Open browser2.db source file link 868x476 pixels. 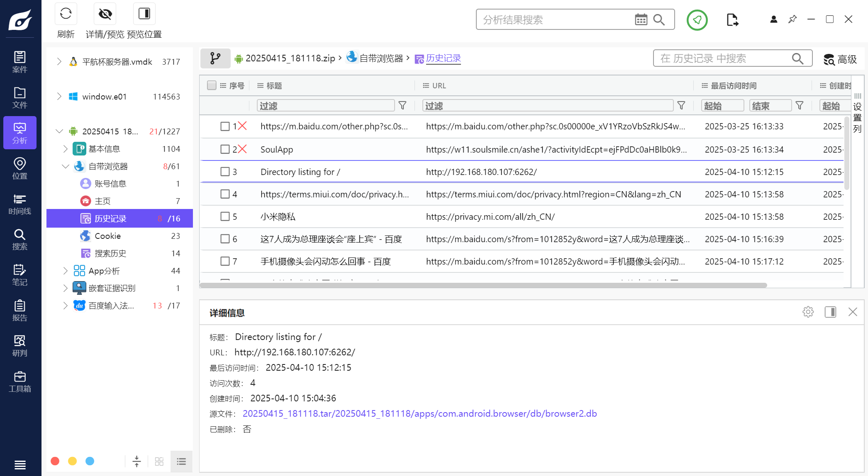tap(419, 413)
